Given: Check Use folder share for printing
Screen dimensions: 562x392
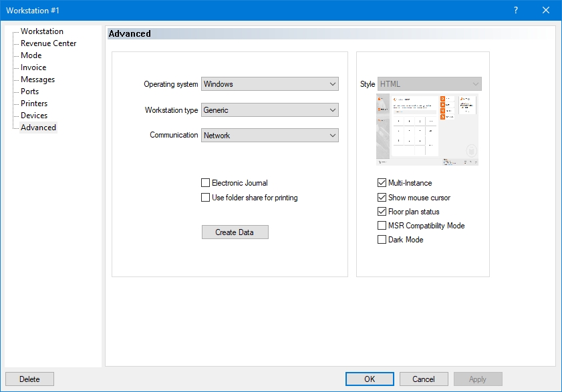Looking at the screenshot, I should 206,198.
